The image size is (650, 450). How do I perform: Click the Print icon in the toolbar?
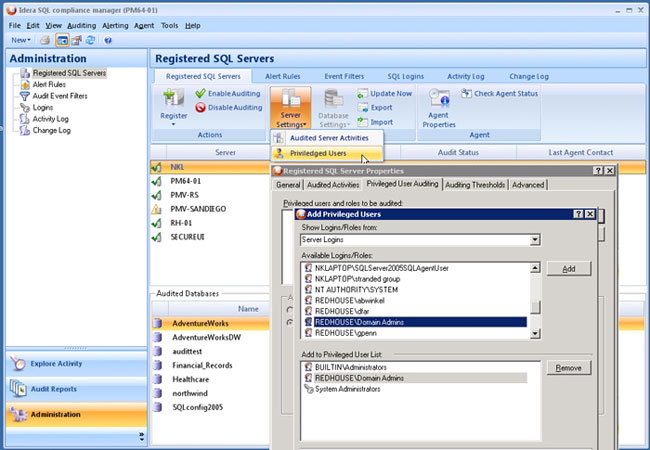click(x=45, y=40)
